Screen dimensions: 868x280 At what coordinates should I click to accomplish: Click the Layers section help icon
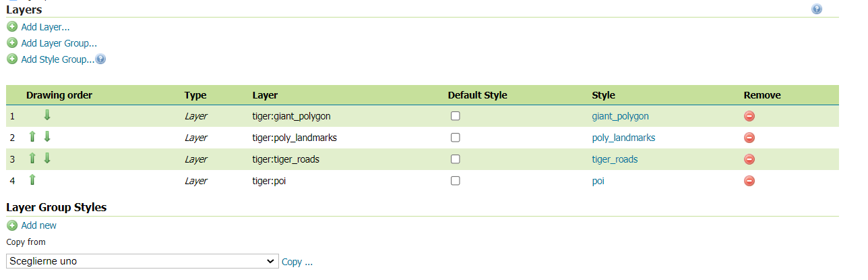[x=817, y=9]
